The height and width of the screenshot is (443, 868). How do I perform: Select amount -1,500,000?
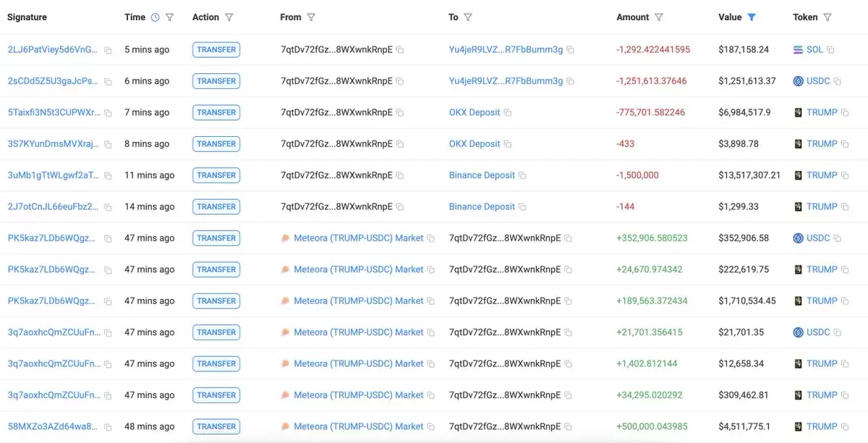(x=637, y=175)
